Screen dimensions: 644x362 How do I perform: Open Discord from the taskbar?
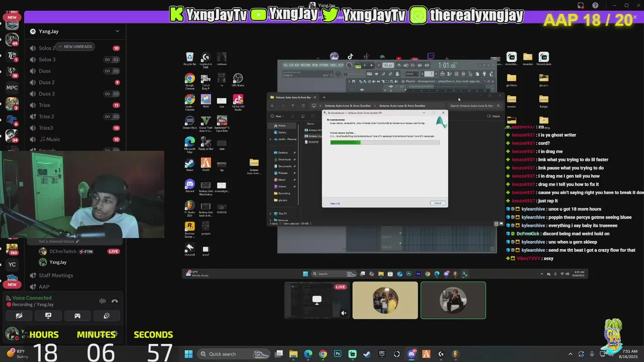[412, 354]
